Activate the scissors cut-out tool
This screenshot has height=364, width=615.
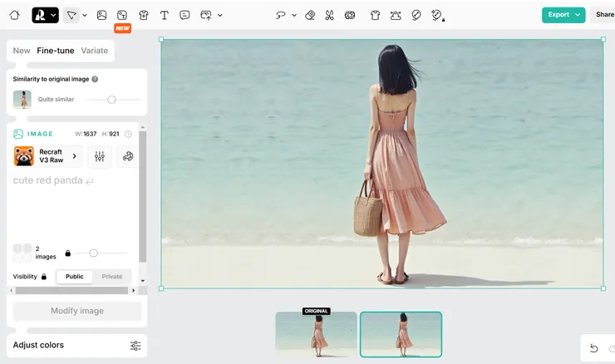pos(329,15)
